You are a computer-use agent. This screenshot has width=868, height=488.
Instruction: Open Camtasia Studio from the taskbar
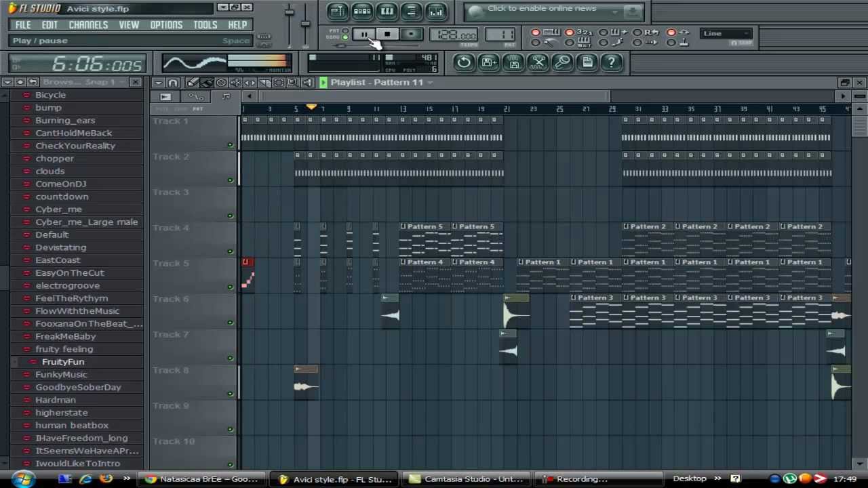pos(467,479)
